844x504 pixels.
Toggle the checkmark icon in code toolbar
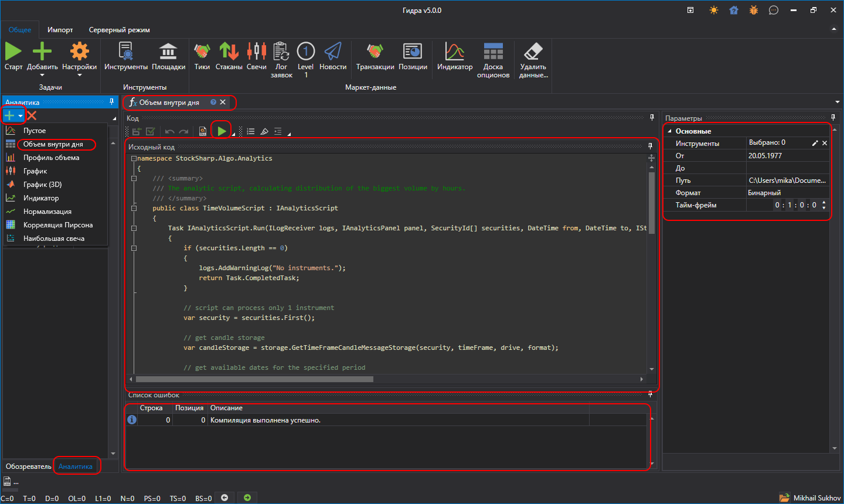[151, 132]
